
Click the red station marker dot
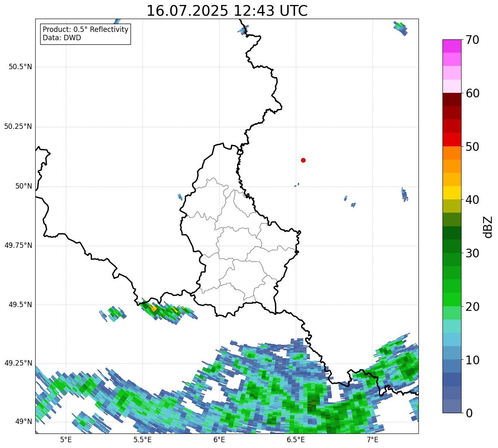click(x=303, y=160)
